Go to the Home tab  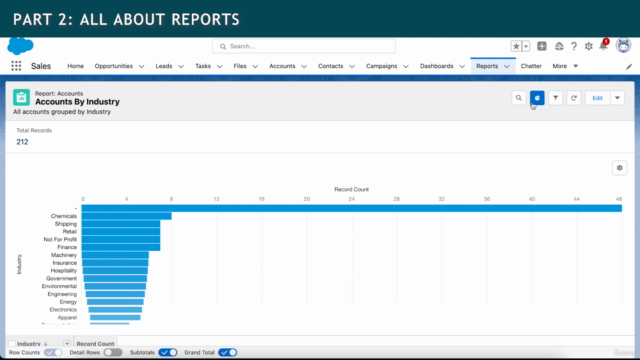point(76,66)
